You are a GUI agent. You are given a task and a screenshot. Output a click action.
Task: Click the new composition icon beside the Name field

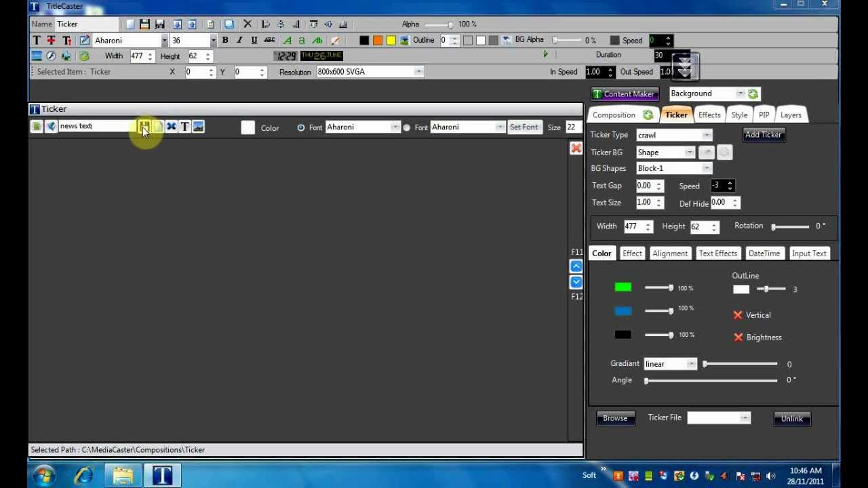(130, 24)
